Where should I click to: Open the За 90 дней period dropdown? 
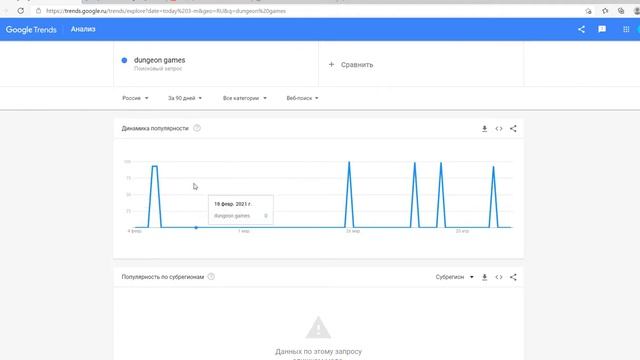coord(185,98)
